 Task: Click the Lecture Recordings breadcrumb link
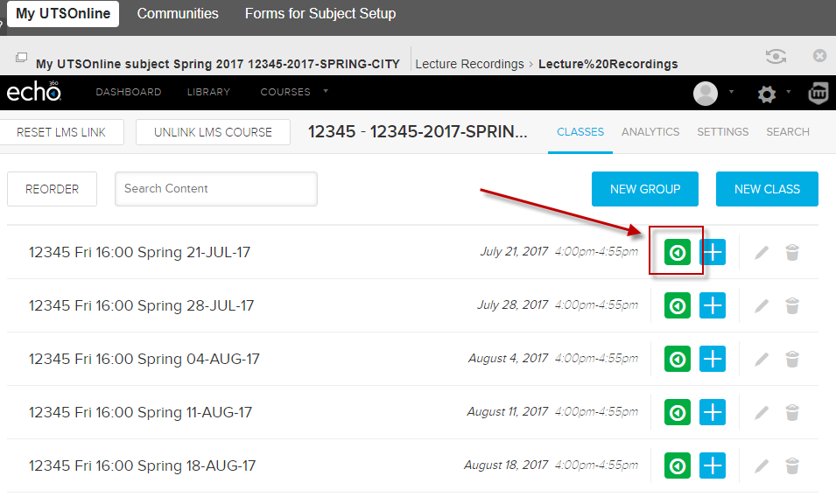coord(469,64)
